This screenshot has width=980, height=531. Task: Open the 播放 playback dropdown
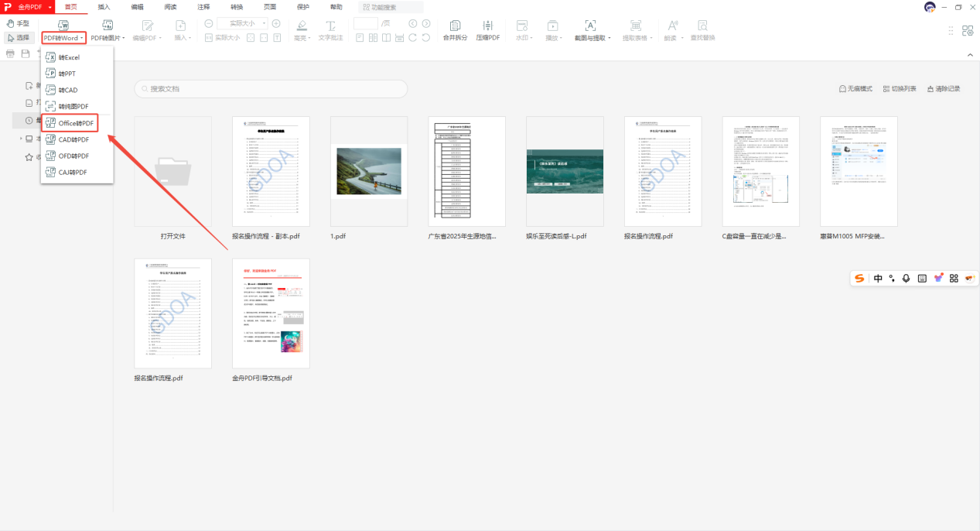pos(553,31)
